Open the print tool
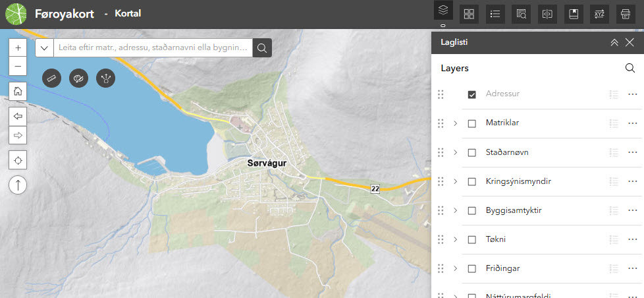The height and width of the screenshot is (298, 644). (x=625, y=14)
